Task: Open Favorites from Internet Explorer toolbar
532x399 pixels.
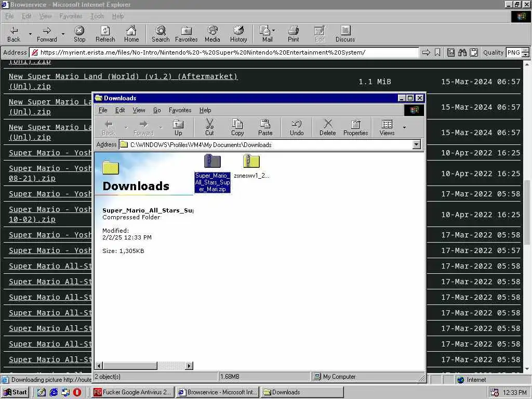Action: [187, 34]
